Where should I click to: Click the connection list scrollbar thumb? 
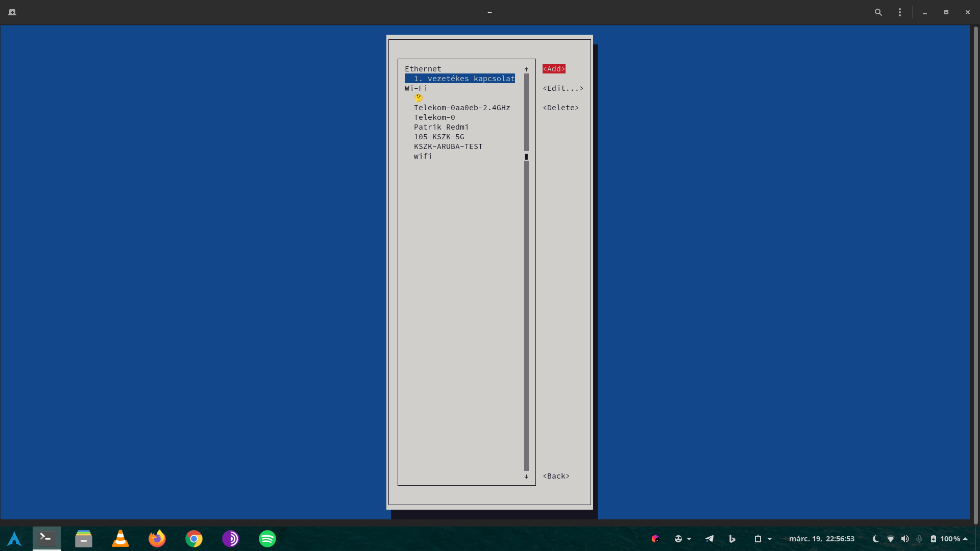(x=526, y=157)
